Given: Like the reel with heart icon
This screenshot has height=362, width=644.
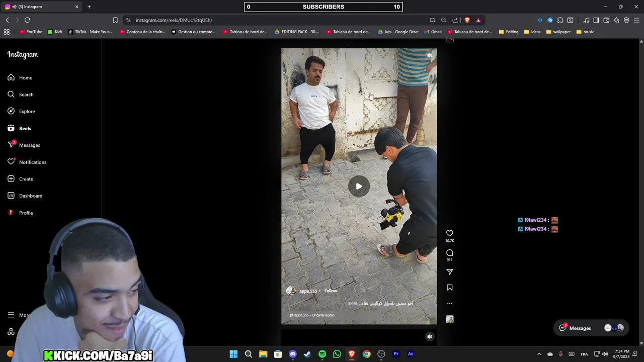Looking at the screenshot, I should [x=450, y=233].
